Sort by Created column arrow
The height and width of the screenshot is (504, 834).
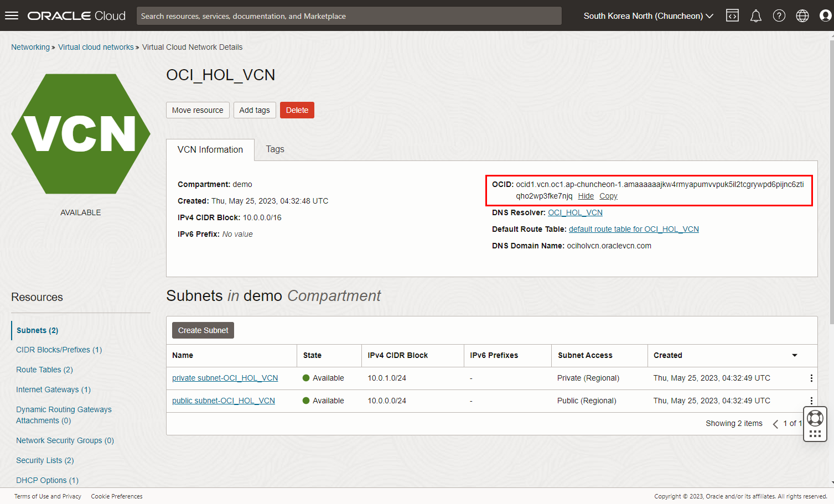[795, 355]
